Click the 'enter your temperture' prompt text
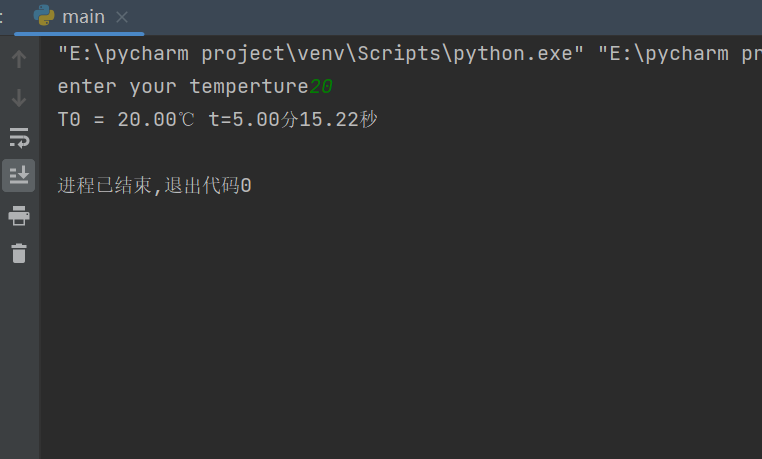 tap(182, 87)
